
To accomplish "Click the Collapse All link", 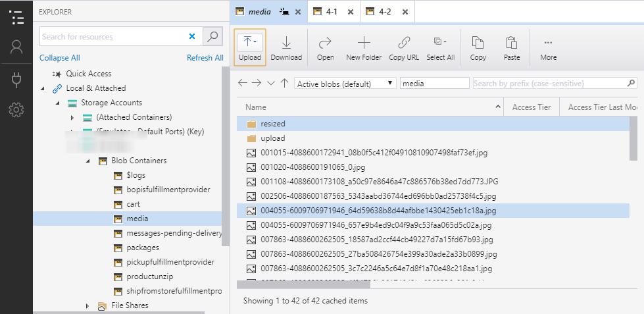I will [60, 58].
